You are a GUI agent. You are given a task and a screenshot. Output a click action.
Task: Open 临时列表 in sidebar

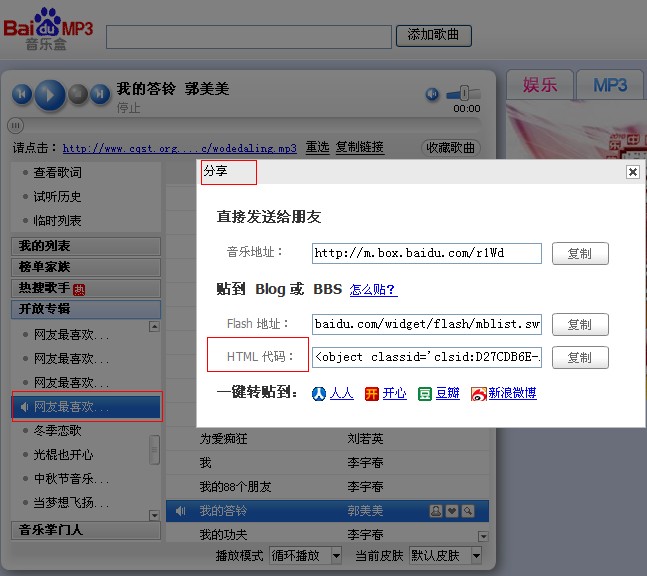pos(57,220)
